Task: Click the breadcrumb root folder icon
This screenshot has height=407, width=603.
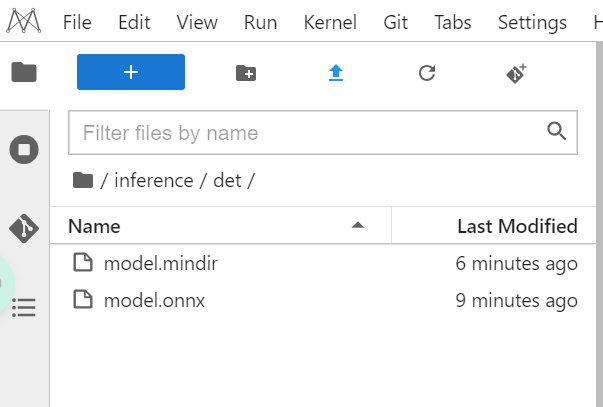Action: (83, 181)
